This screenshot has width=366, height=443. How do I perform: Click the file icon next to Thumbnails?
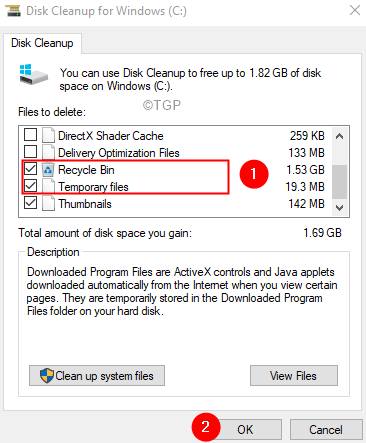click(48, 204)
